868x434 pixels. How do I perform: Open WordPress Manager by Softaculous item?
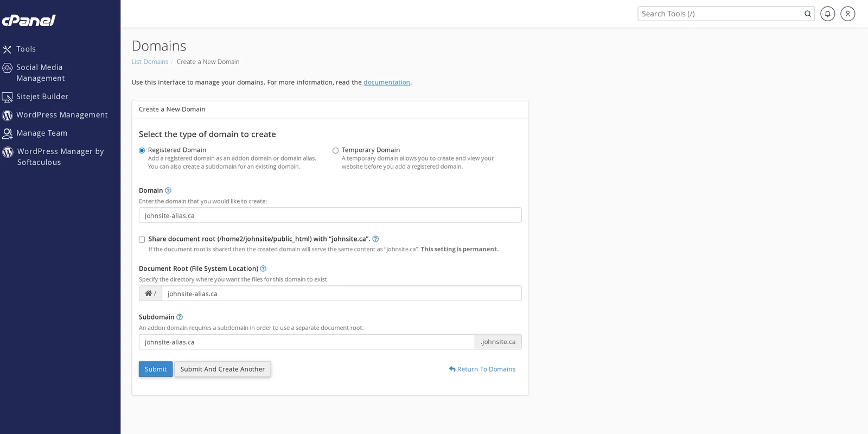[x=60, y=157]
